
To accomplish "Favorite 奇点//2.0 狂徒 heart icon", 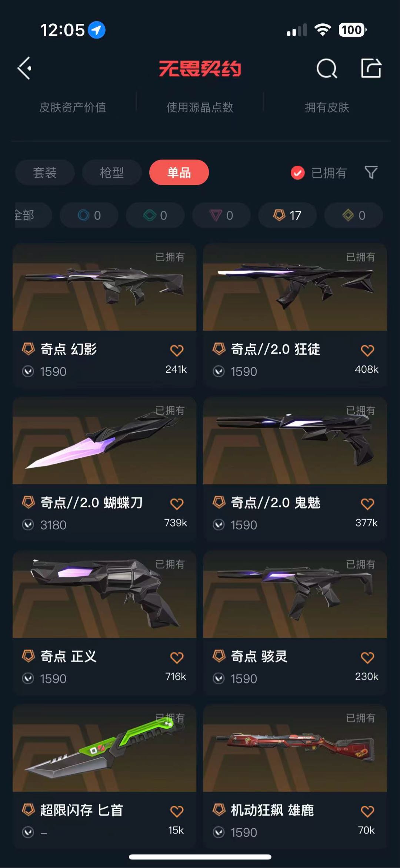I will pyautogui.click(x=367, y=350).
